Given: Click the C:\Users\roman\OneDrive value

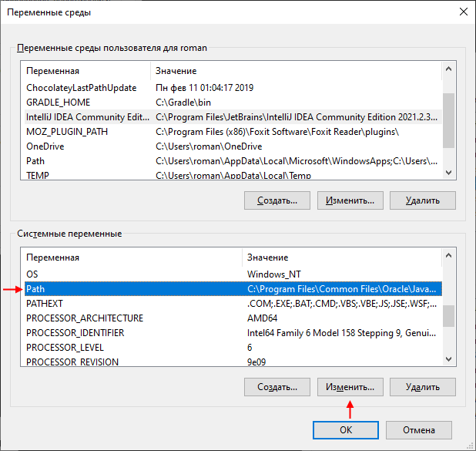Looking at the screenshot, I should [x=209, y=146].
